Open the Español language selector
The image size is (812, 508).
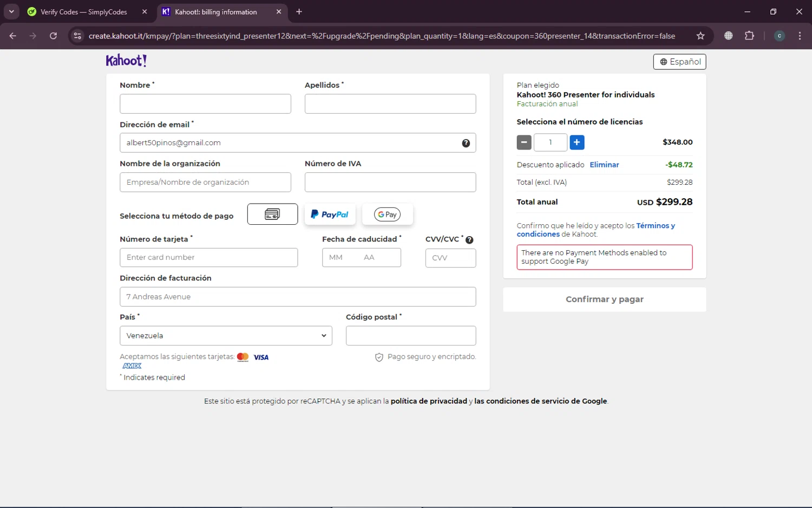pyautogui.click(x=679, y=62)
